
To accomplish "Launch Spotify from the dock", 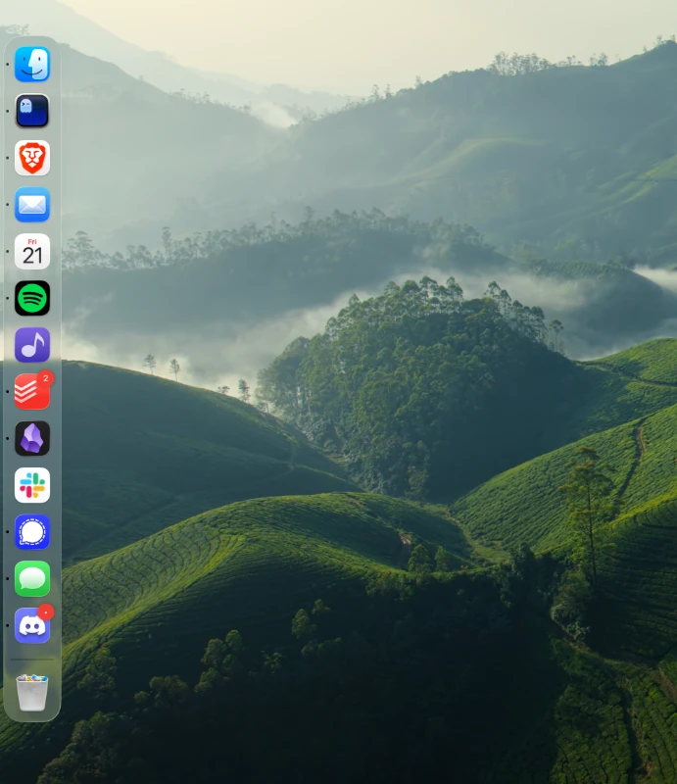I will tap(32, 298).
